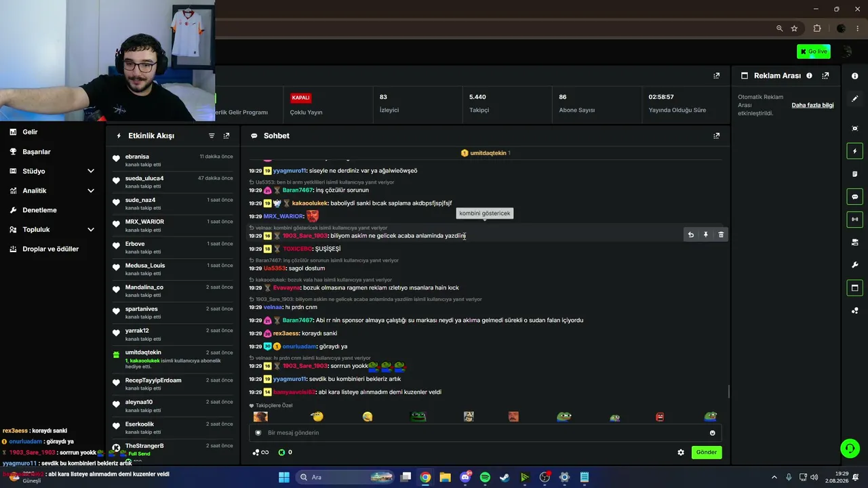Image resolution: width=868 pixels, height=488 pixels.
Task: Show hidden system tray icons chevron
Action: (x=774, y=477)
